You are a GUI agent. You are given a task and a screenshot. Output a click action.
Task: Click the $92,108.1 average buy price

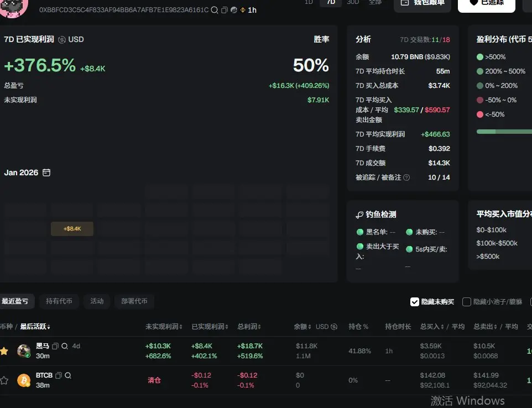click(x=435, y=385)
